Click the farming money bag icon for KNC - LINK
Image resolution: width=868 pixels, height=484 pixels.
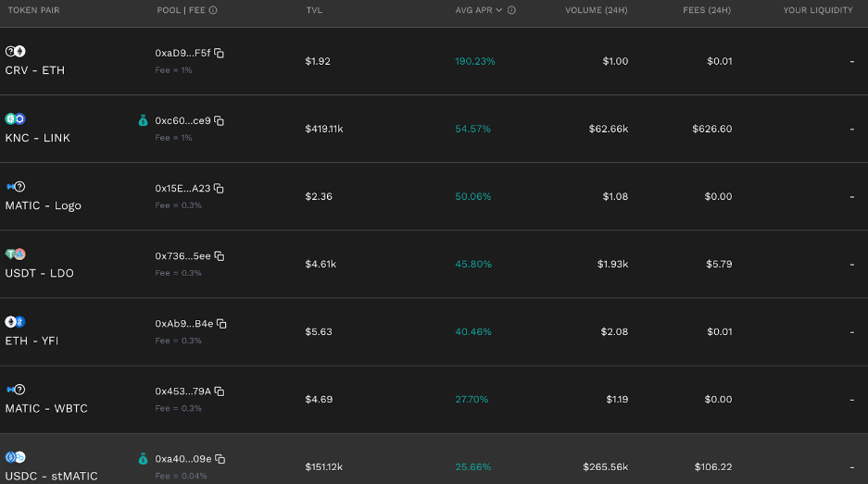coord(143,120)
